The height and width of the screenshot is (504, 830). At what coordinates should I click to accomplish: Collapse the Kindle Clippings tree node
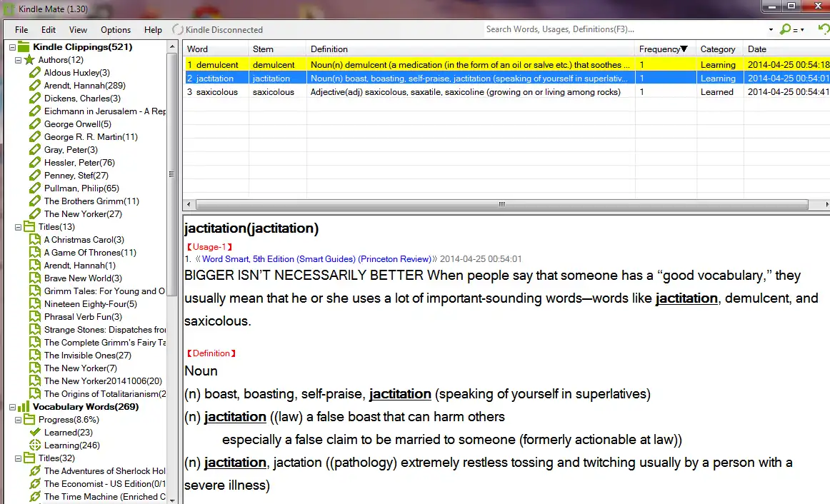click(x=12, y=47)
